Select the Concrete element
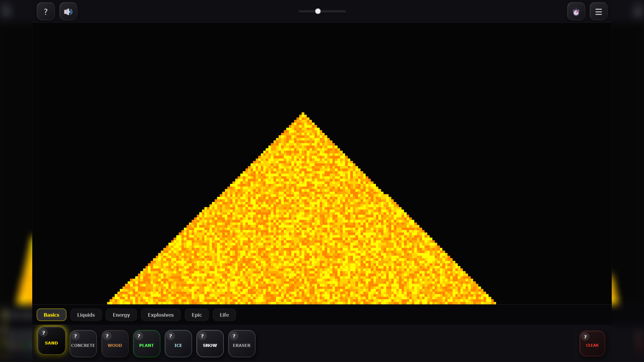Screen dimensions: 644x362 [83, 345]
